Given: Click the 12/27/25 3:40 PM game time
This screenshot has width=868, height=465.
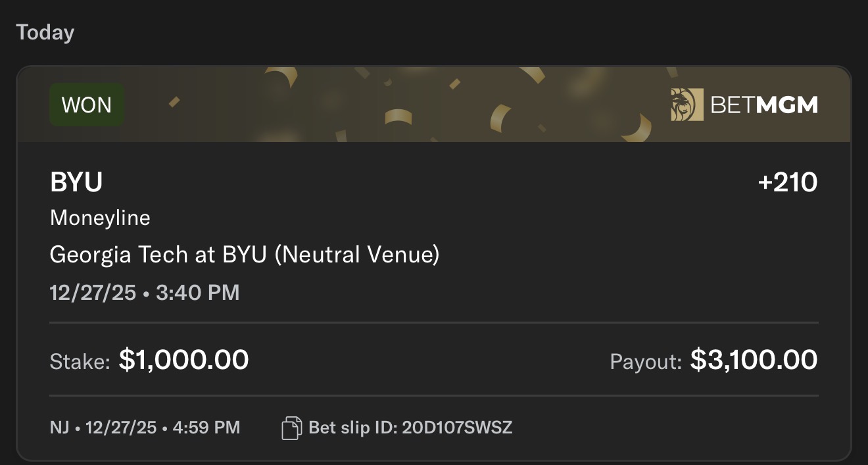Looking at the screenshot, I should coord(145,292).
